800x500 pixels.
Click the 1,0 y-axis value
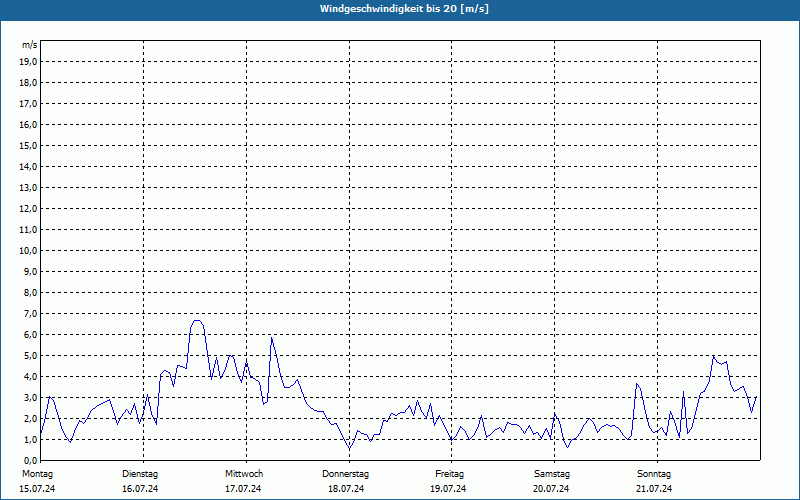[x=30, y=440]
